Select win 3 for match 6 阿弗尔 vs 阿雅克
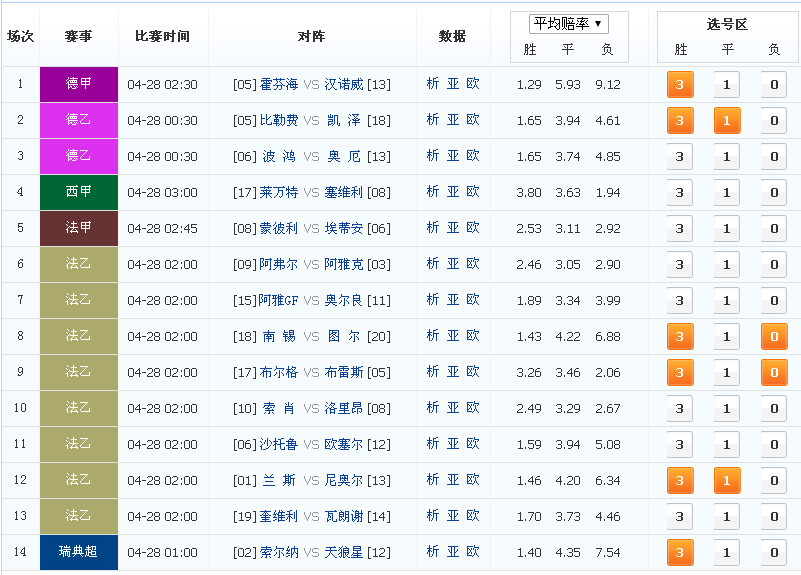801x575 pixels. click(680, 265)
